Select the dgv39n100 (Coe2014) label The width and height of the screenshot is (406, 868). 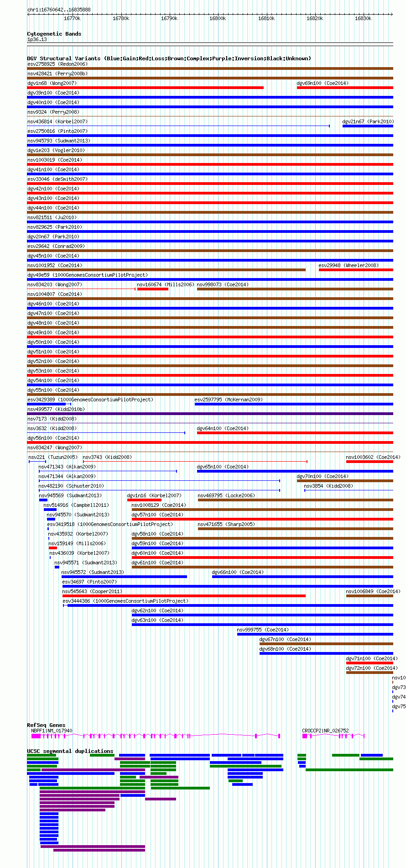pyautogui.click(x=53, y=93)
